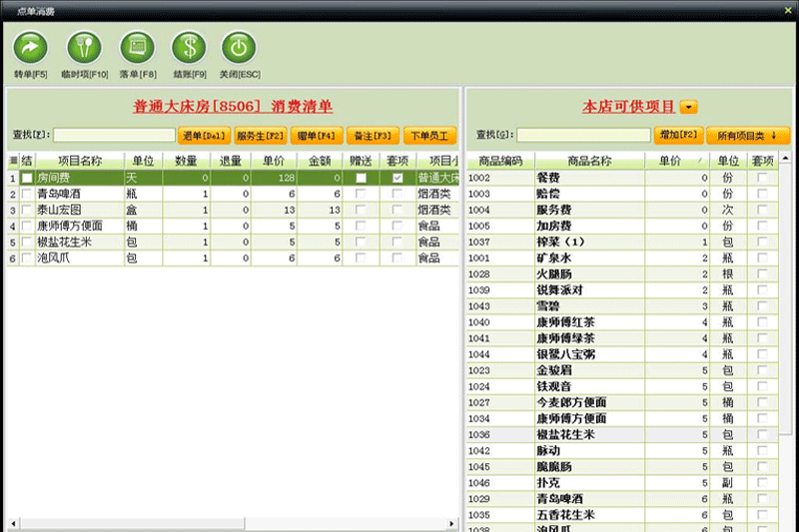Toggle the 结 checkbox for 青岛啤酒 order row
Screen dimensions: 799x532
coord(27,194)
